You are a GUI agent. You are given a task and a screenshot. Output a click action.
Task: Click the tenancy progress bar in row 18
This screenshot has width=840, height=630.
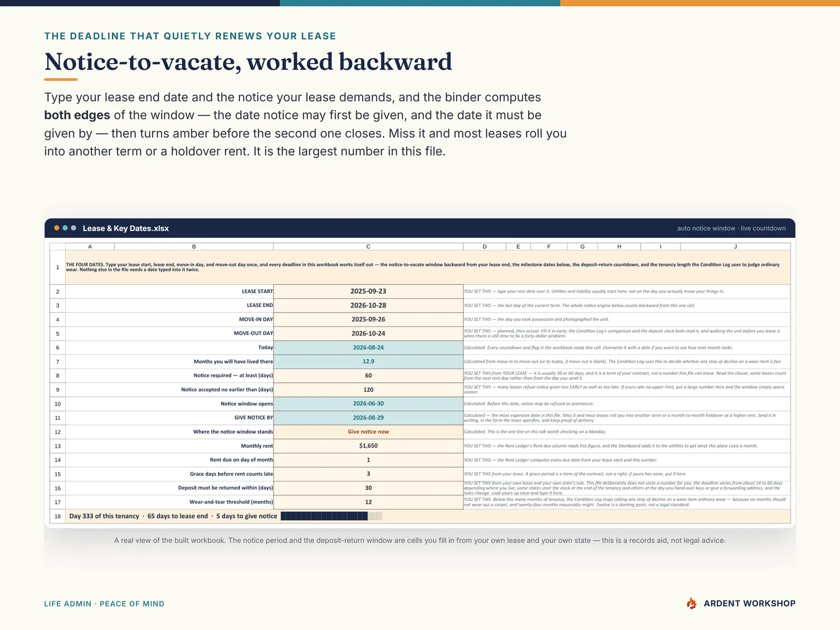(331, 516)
